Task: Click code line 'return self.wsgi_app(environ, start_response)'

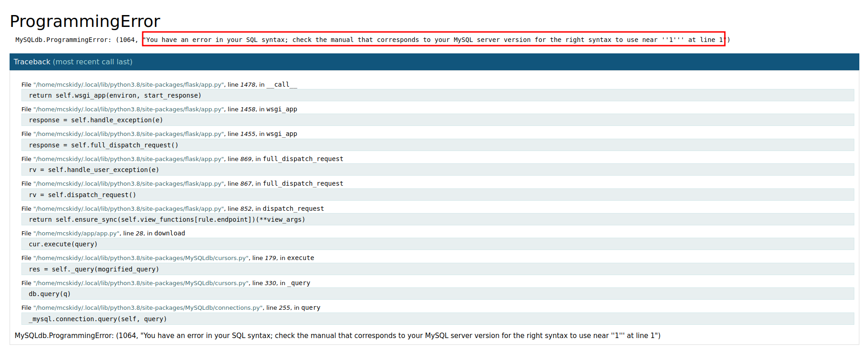Action: pyautogui.click(x=438, y=95)
